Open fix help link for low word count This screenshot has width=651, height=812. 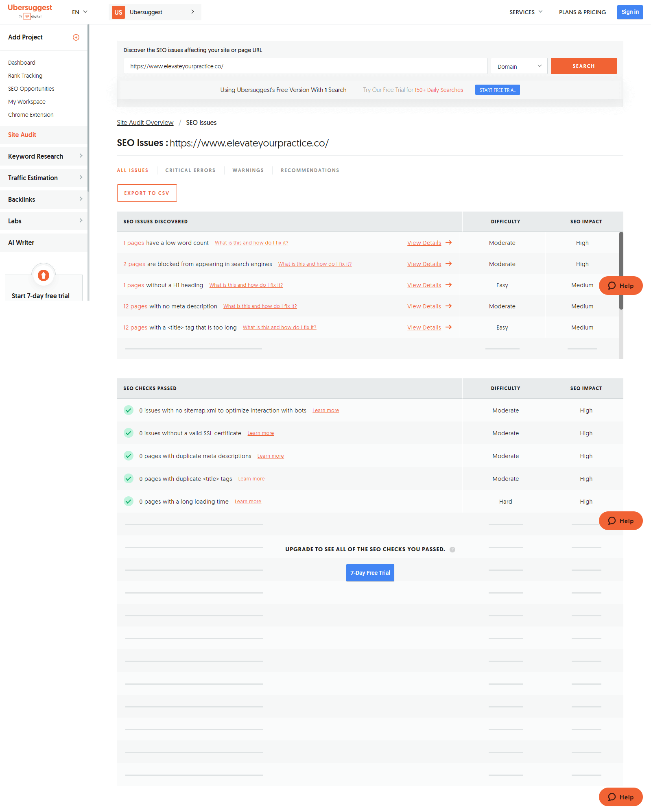[x=252, y=243]
